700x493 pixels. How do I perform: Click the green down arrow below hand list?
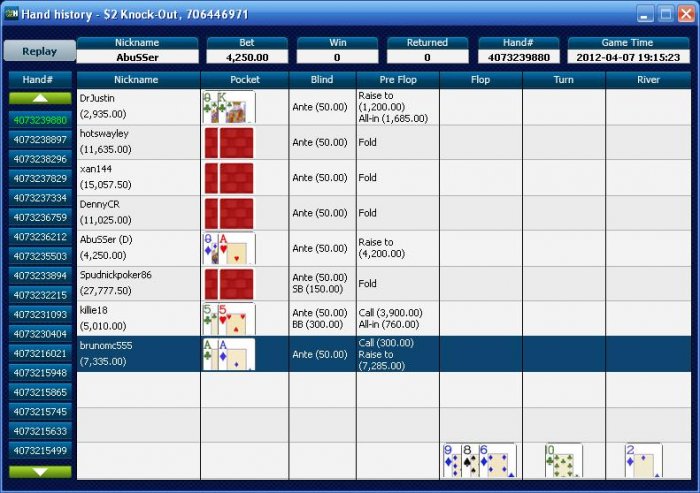click(40, 472)
